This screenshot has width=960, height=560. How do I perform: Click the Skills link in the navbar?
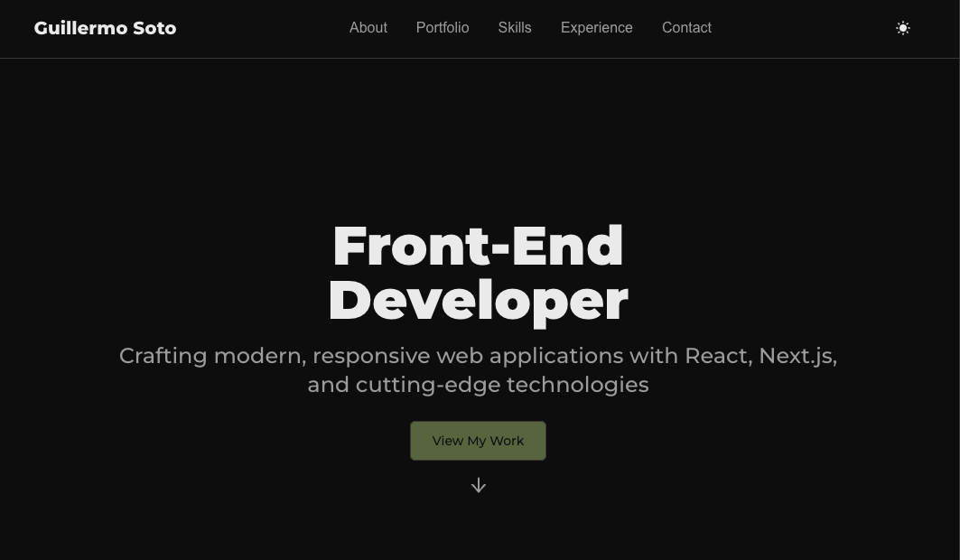tap(515, 28)
